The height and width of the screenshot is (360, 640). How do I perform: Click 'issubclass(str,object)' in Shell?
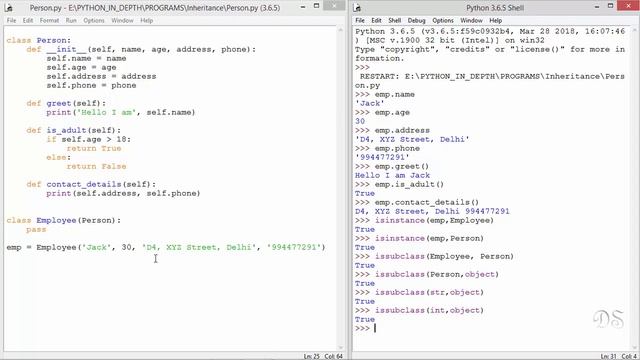click(x=429, y=292)
